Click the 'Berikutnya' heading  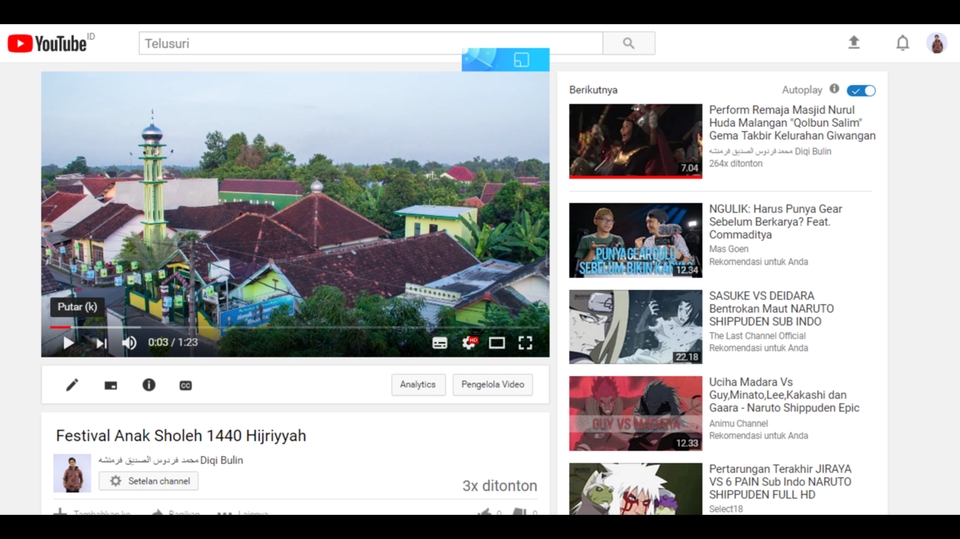(593, 90)
